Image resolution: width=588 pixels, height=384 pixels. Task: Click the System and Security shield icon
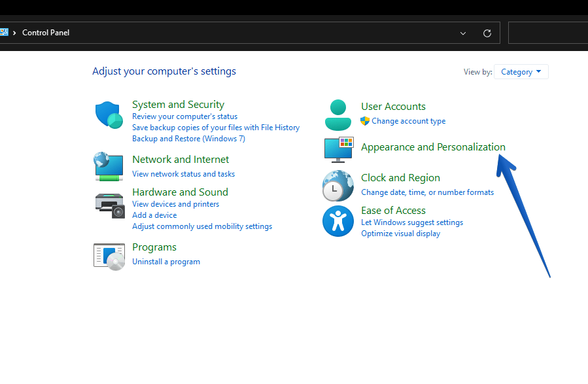pyautogui.click(x=109, y=115)
